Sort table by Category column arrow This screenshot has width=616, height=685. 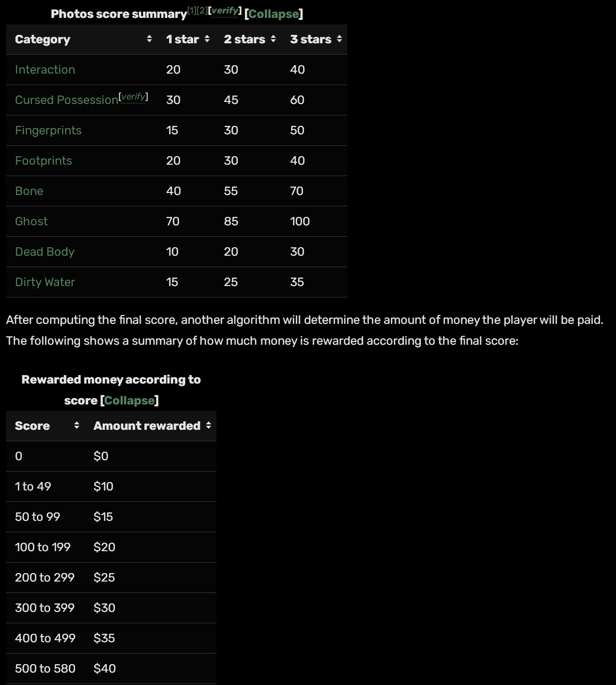pos(149,39)
